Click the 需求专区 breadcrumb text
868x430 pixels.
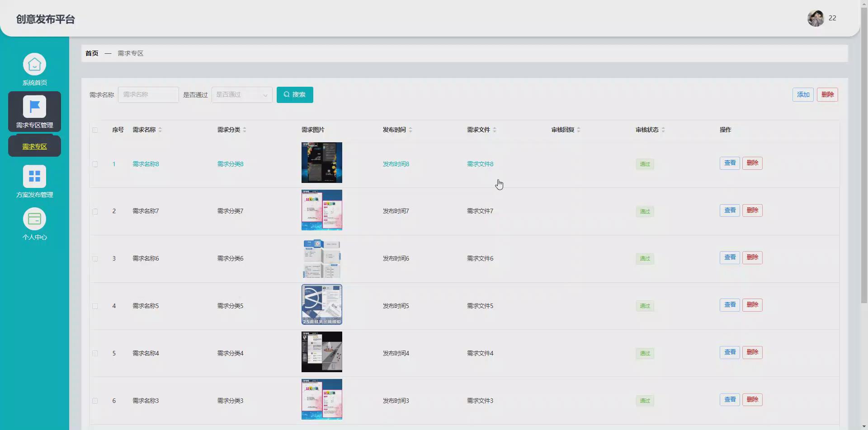point(131,53)
